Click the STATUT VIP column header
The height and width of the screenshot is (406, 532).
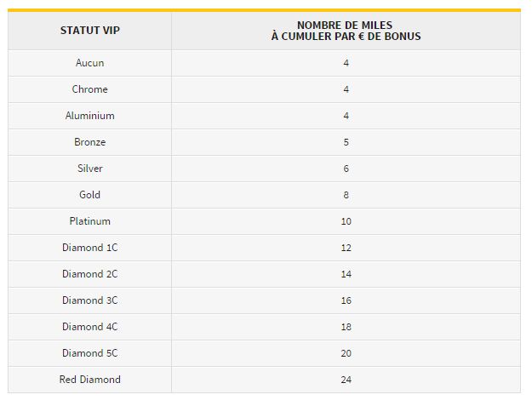click(x=90, y=31)
